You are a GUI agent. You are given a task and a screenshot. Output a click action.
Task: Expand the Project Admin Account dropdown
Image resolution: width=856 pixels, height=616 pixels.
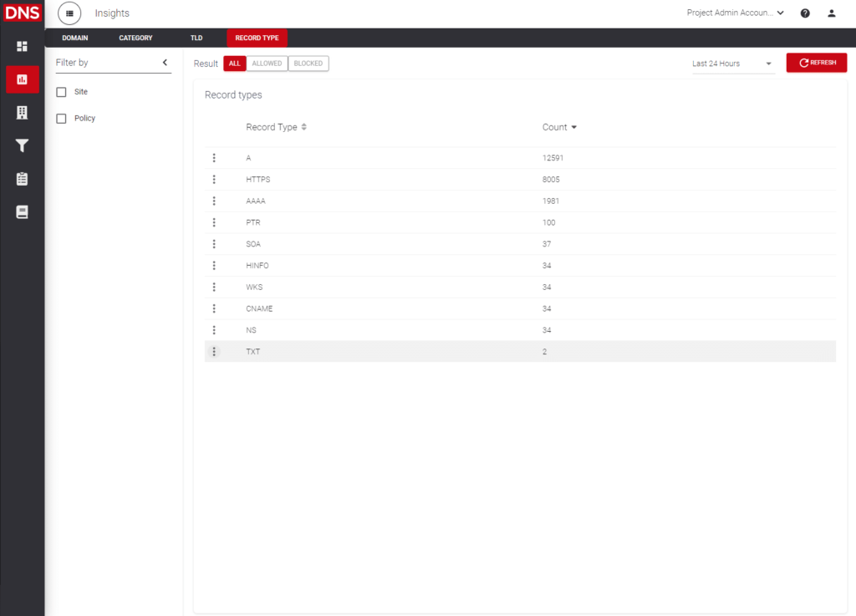(735, 13)
